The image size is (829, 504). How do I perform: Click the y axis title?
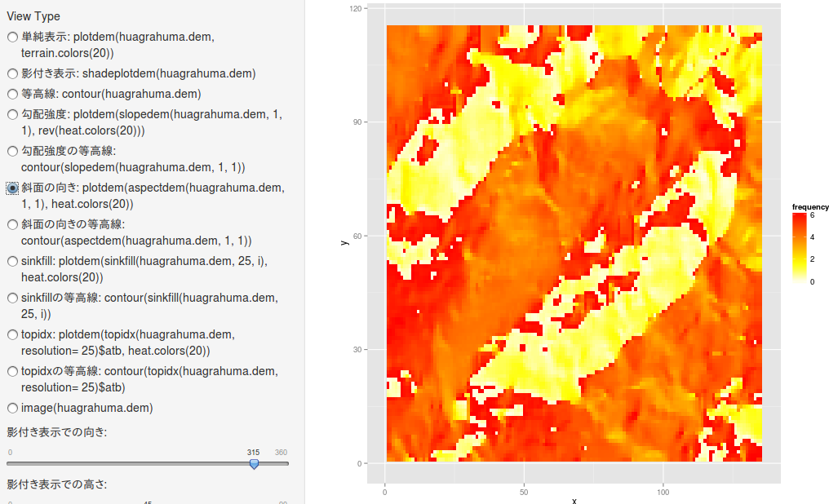[344, 243]
